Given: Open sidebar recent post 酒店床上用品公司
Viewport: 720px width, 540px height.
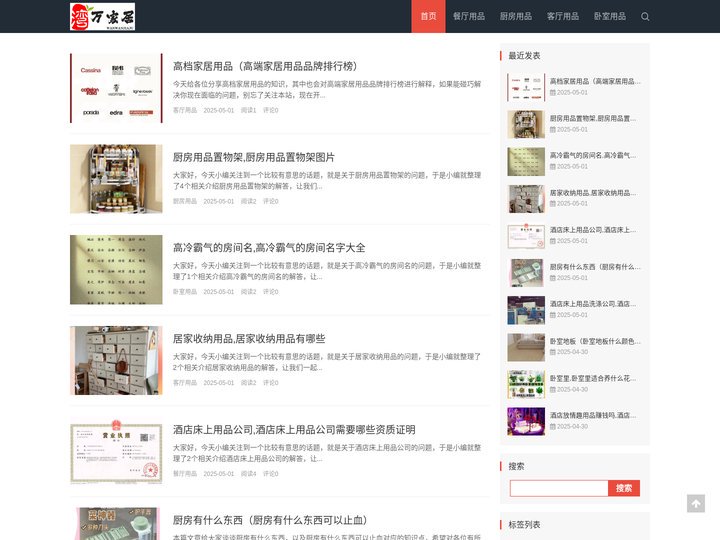Looking at the screenshot, I should click(x=592, y=230).
